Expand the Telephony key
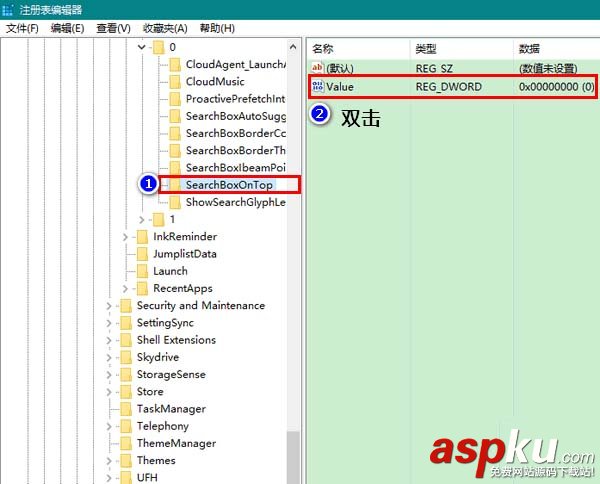The width and height of the screenshot is (600, 484). tap(109, 426)
